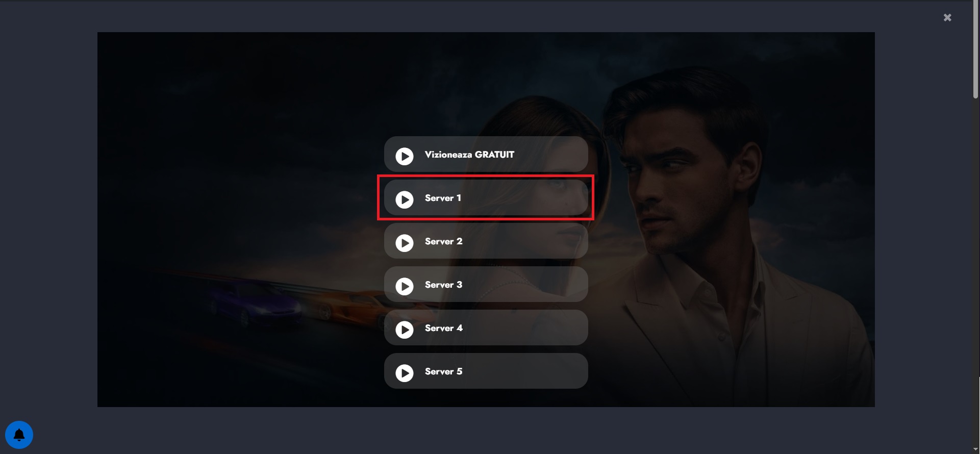Click the play icon on Server 5

click(x=405, y=373)
